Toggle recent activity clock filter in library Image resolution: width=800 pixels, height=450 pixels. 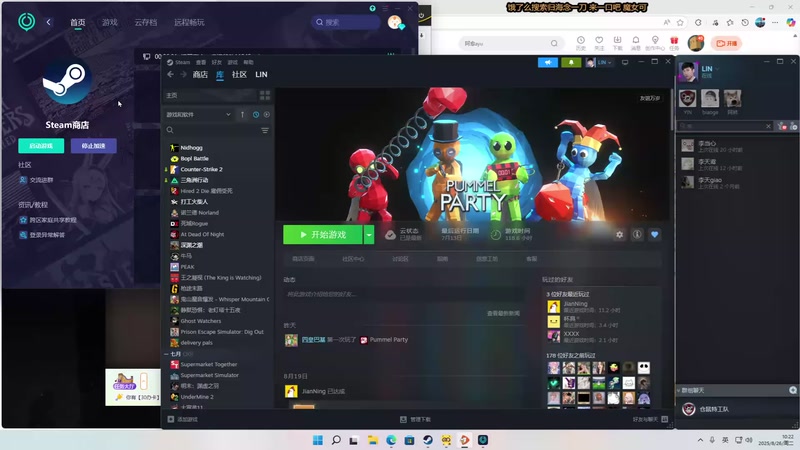[x=256, y=115]
